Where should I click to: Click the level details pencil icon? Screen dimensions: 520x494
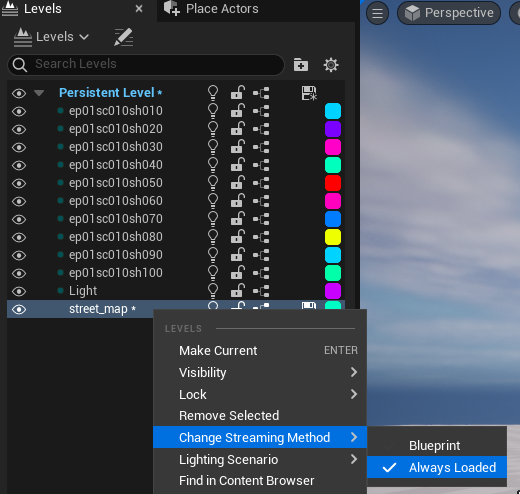pyautogui.click(x=124, y=37)
